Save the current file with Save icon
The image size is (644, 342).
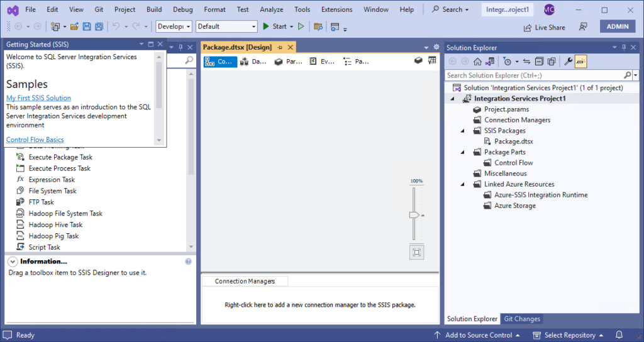pos(87,26)
